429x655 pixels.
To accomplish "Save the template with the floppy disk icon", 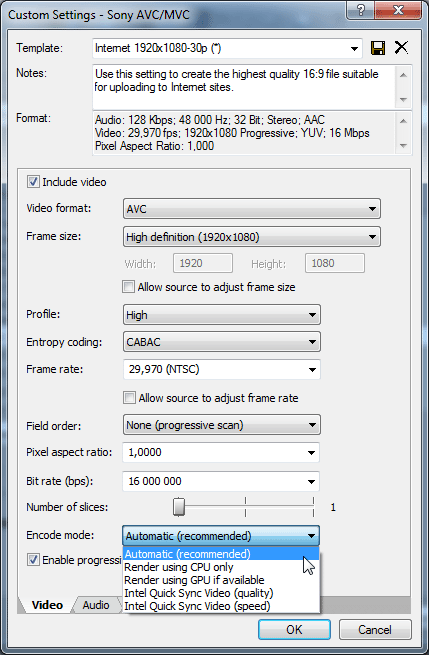I will pyautogui.click(x=378, y=48).
